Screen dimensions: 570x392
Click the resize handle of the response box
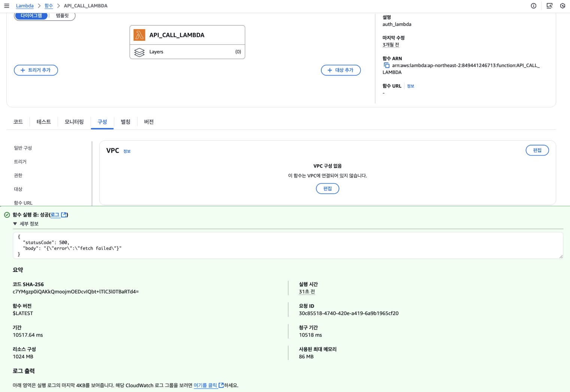pos(561,256)
